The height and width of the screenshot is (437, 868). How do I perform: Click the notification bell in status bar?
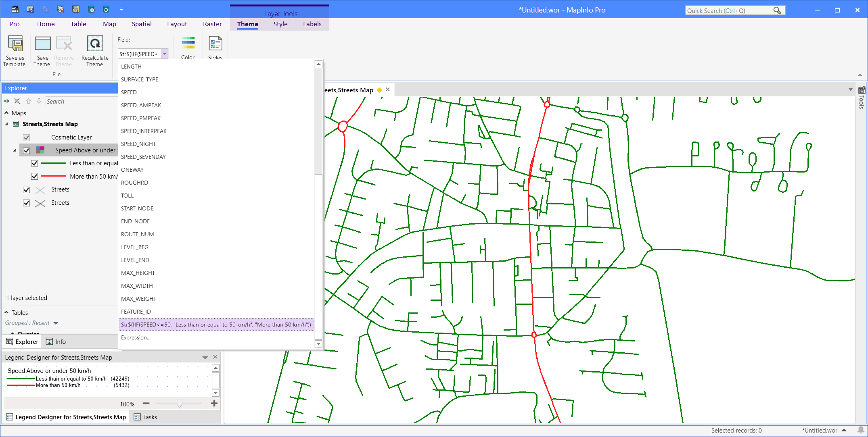(x=860, y=430)
